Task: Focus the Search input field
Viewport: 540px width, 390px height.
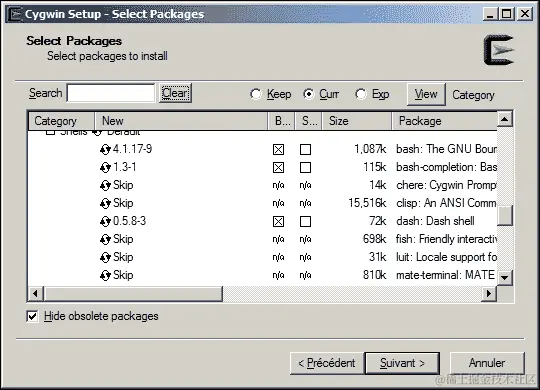Action: click(111, 93)
